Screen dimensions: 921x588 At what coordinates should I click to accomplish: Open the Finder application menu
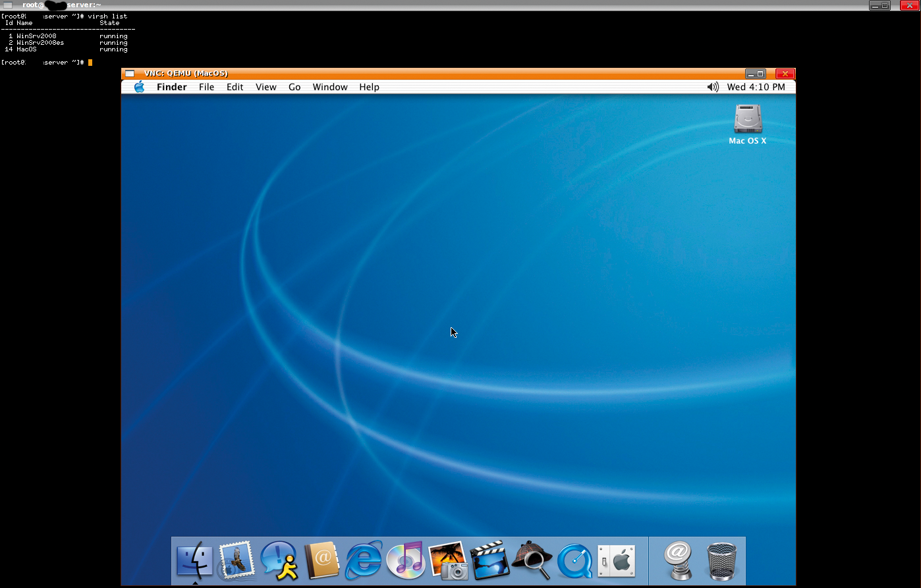tap(172, 87)
